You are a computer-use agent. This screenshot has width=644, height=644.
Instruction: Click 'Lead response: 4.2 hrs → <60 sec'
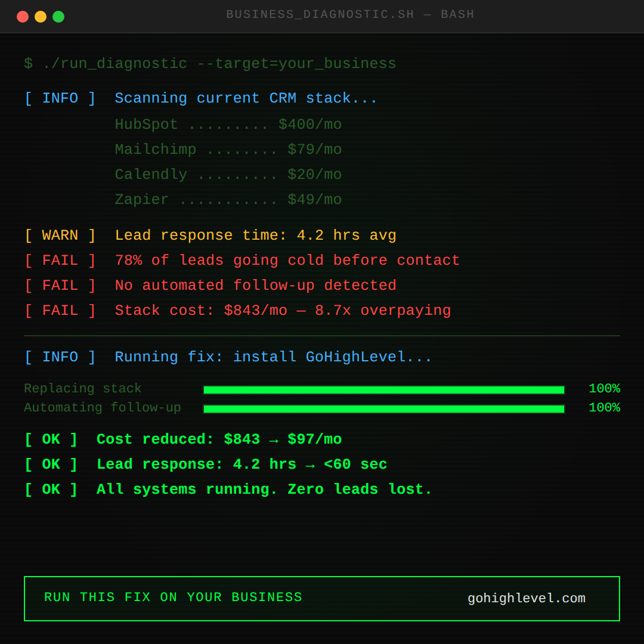(x=205, y=465)
